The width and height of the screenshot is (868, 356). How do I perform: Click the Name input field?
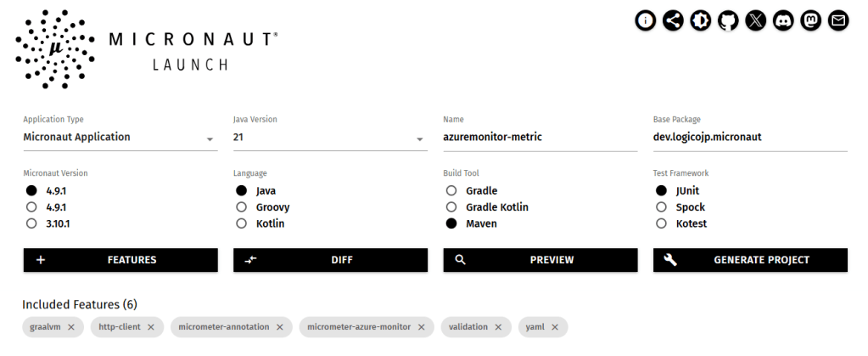[540, 138]
